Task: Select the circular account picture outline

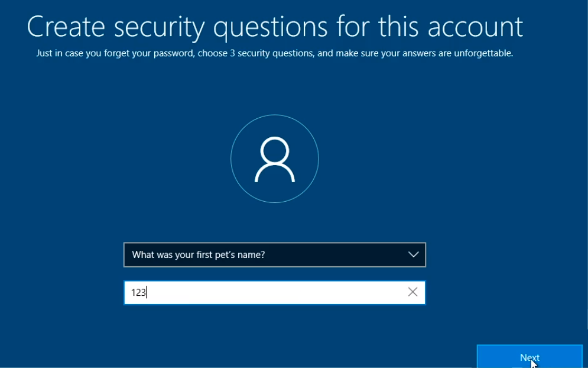Action: coord(275,159)
